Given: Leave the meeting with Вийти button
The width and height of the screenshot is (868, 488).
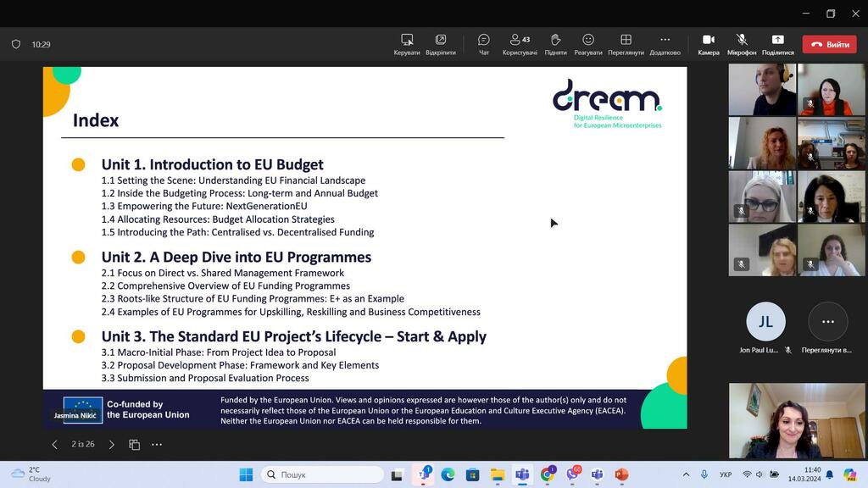Looking at the screenshot, I should (x=830, y=44).
